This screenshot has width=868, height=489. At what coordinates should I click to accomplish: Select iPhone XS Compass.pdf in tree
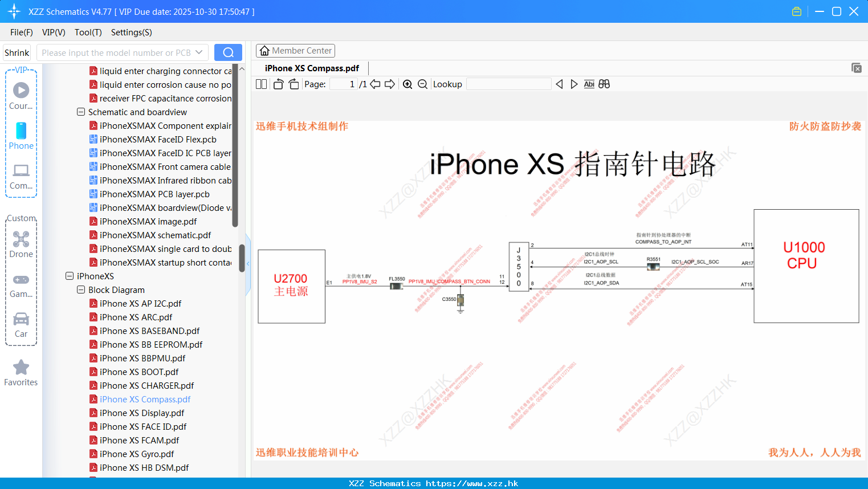coord(145,400)
